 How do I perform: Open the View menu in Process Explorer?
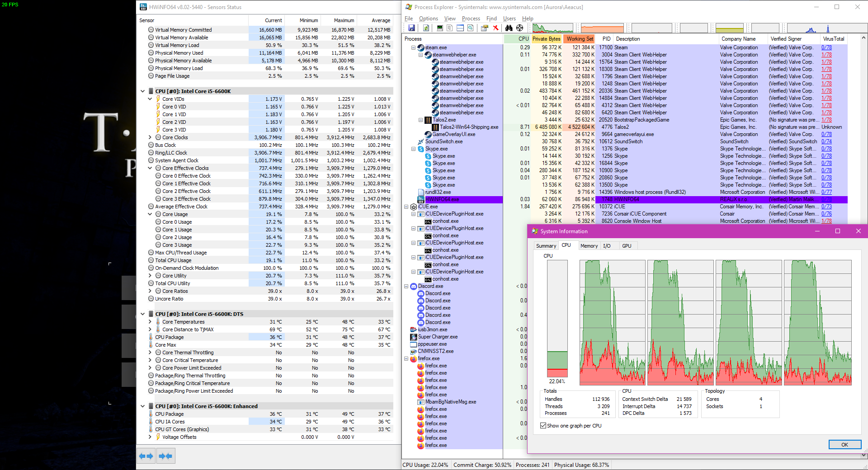pyautogui.click(x=450, y=19)
